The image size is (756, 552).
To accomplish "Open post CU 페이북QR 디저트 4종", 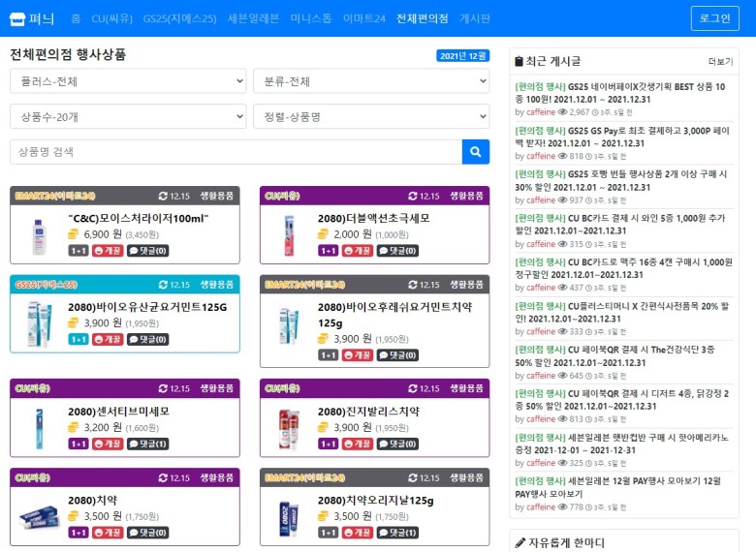I will click(622, 400).
